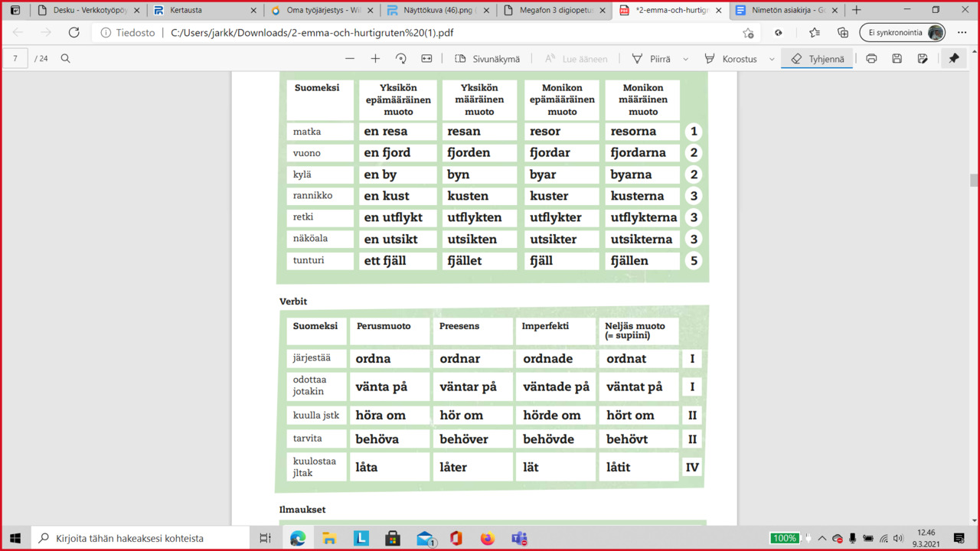980x551 pixels.
Task: Toggle Sivunäkymä page view
Action: (x=487, y=59)
